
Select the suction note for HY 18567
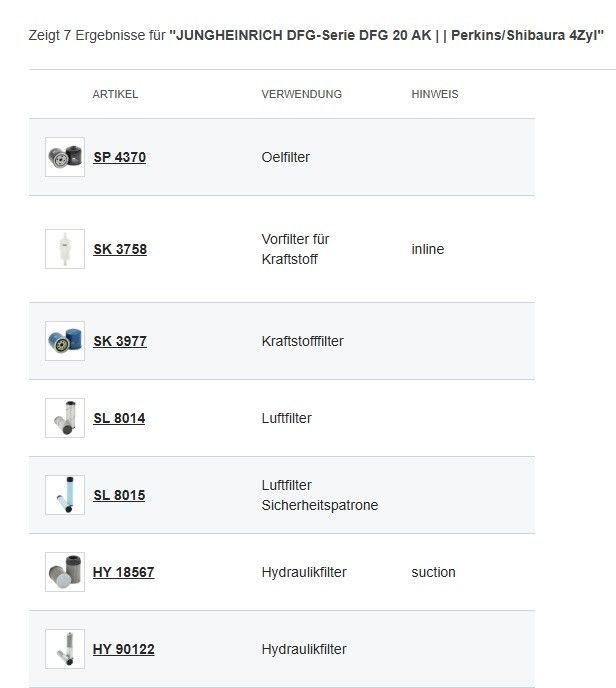(433, 572)
